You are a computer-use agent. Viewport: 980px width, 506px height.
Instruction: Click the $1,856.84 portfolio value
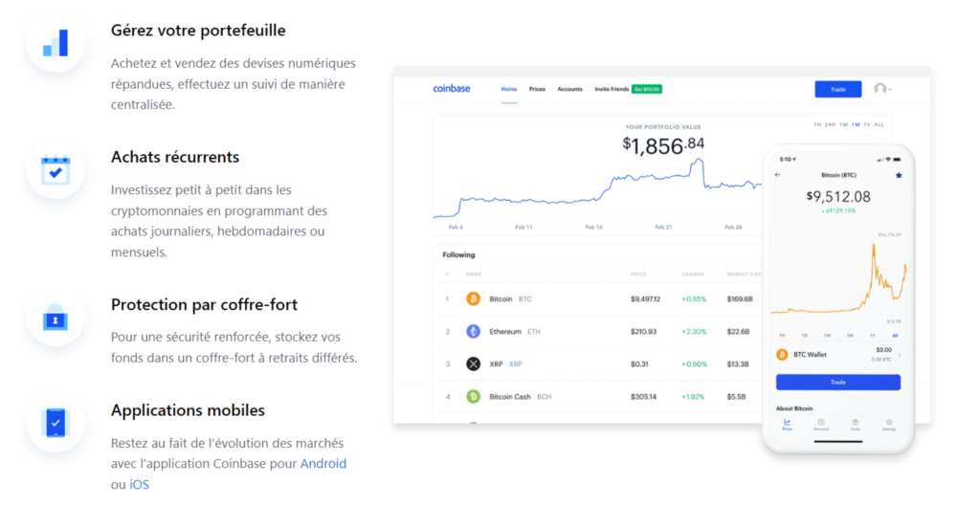pyautogui.click(x=663, y=145)
